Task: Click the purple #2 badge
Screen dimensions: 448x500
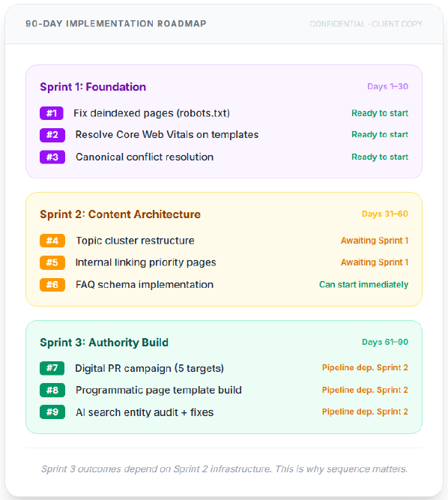Action: (x=52, y=135)
